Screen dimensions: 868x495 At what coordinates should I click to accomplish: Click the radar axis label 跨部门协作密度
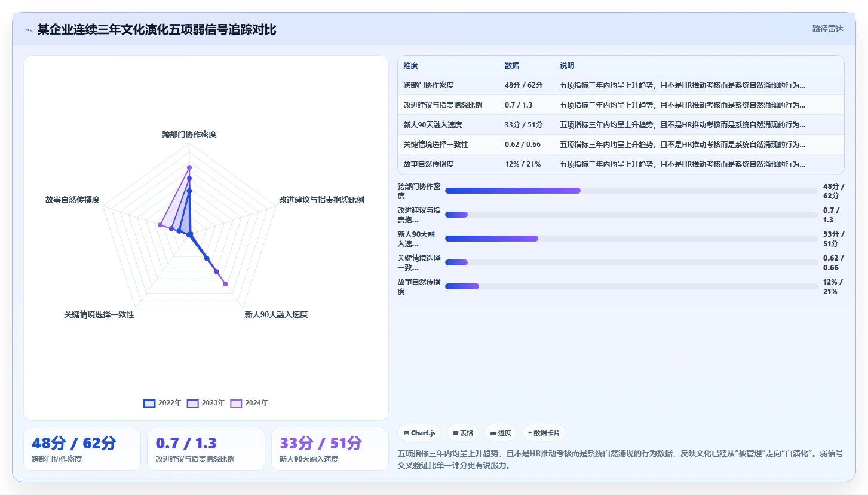[x=189, y=135]
